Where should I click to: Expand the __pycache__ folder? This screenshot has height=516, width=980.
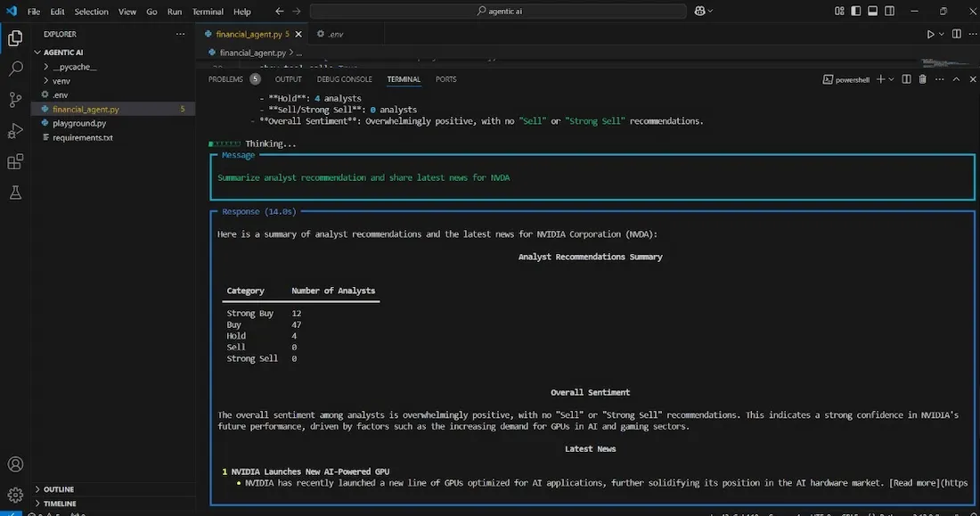pos(73,67)
